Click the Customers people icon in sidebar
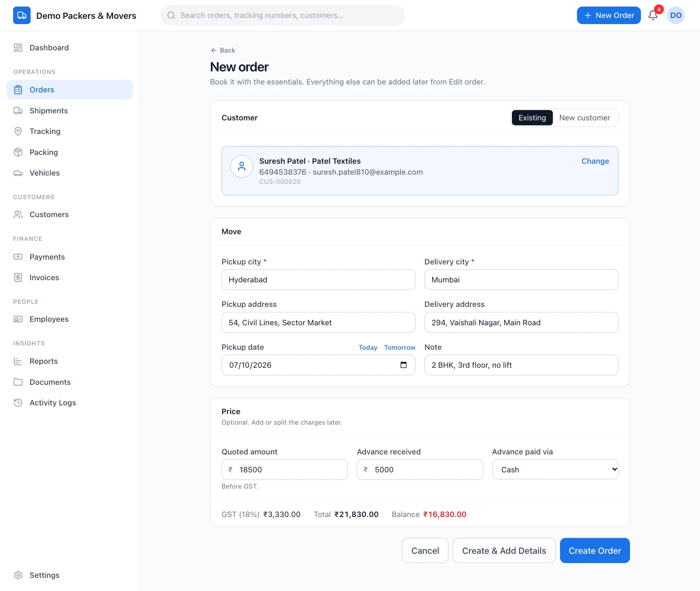The image size is (700, 591). pos(18,215)
